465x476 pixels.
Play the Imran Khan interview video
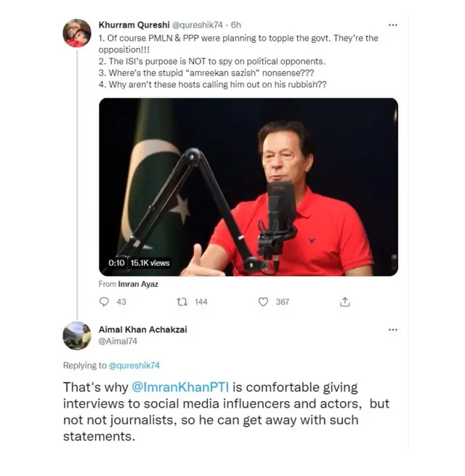pos(248,187)
